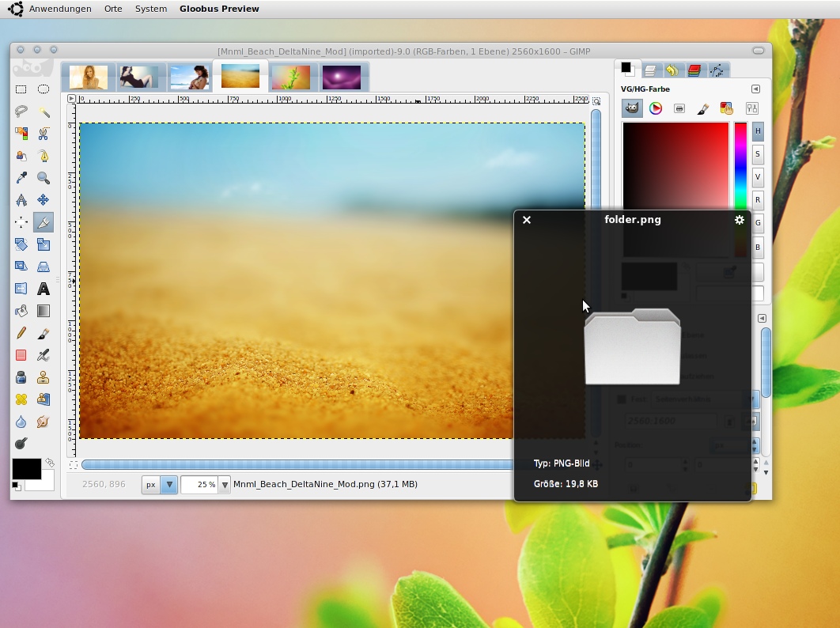This screenshot has width=840, height=628.
Task: Select the Free Select lasso tool
Action: click(x=21, y=112)
